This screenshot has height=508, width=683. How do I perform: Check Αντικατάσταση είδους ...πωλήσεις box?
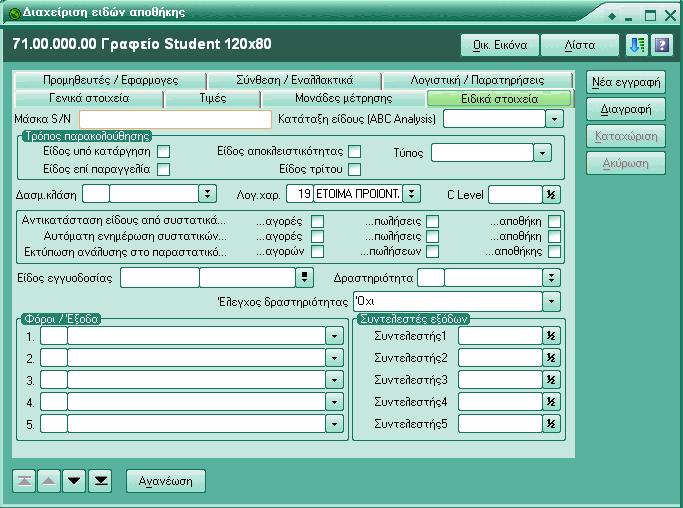pyautogui.click(x=433, y=221)
